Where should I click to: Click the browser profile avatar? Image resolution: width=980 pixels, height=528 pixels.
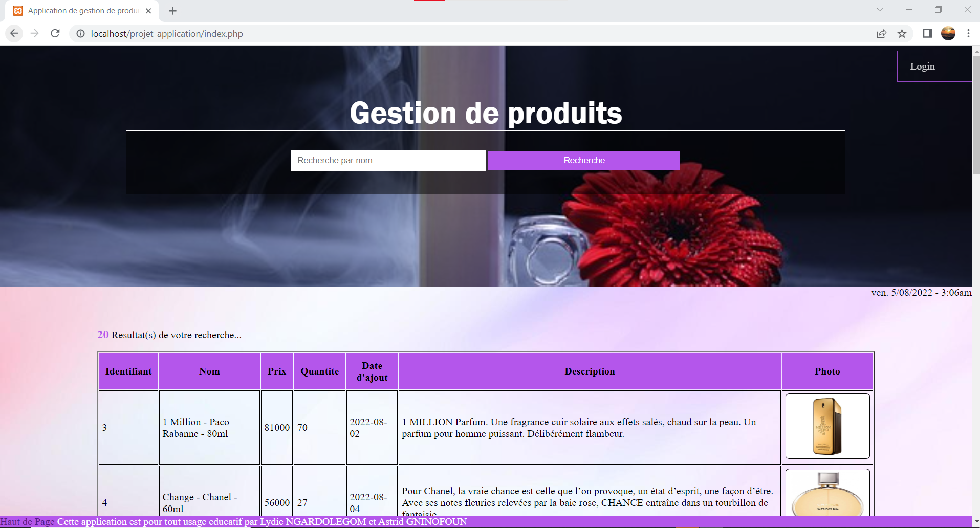click(948, 34)
